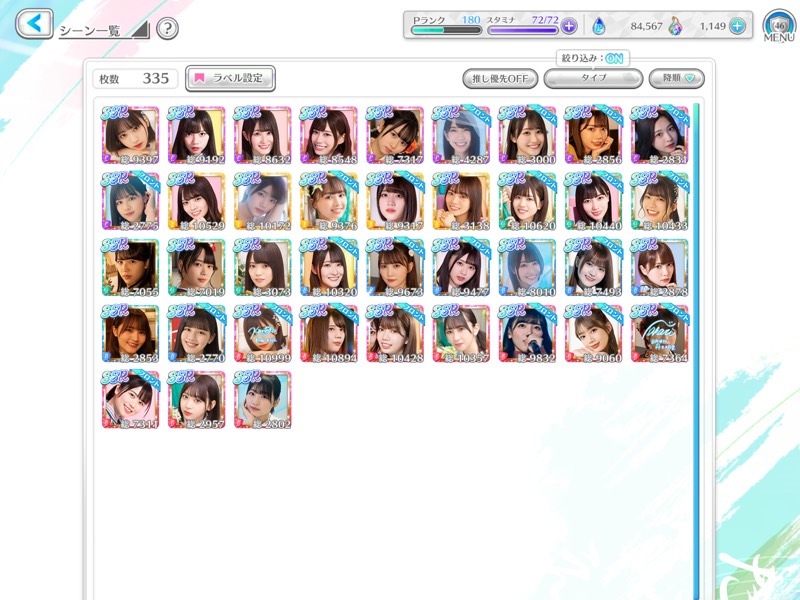
Task: Select the SSR card with 総3138
Action: coord(461,201)
